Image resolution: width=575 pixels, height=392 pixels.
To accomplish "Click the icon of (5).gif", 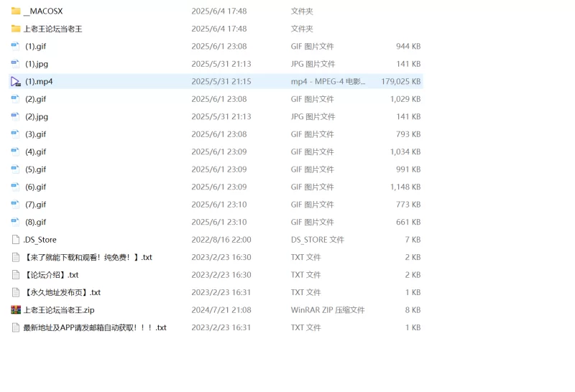I will click(15, 169).
